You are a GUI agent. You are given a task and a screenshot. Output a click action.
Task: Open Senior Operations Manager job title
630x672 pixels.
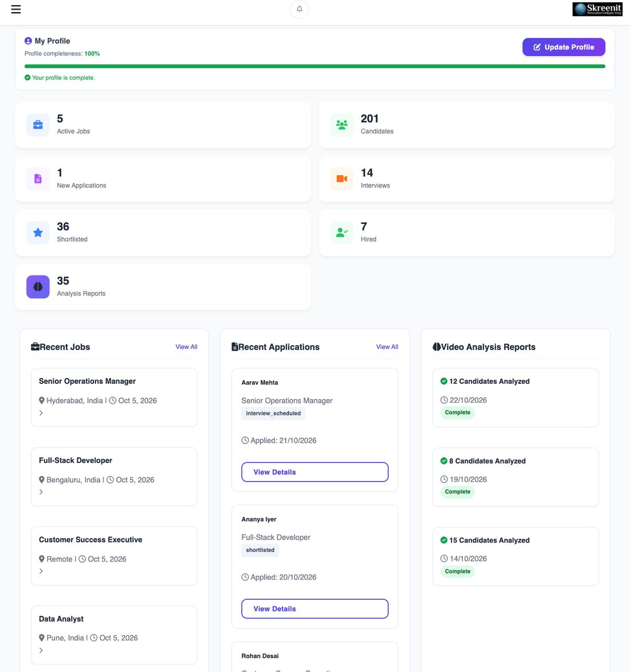(87, 381)
